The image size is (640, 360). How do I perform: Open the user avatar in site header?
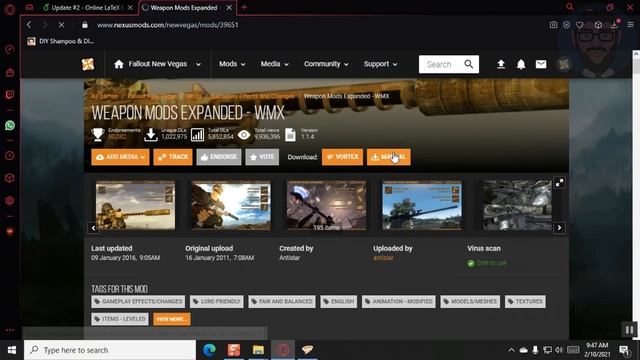[564, 64]
